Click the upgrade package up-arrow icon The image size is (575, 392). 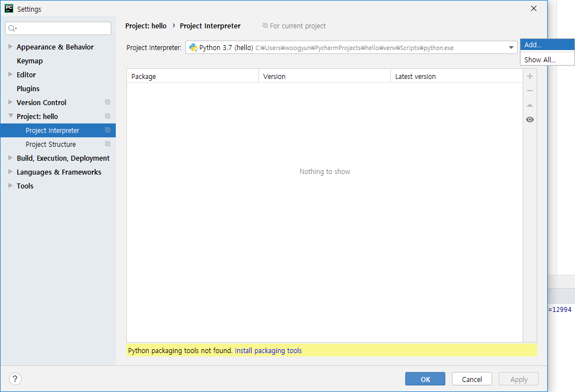pyautogui.click(x=529, y=105)
